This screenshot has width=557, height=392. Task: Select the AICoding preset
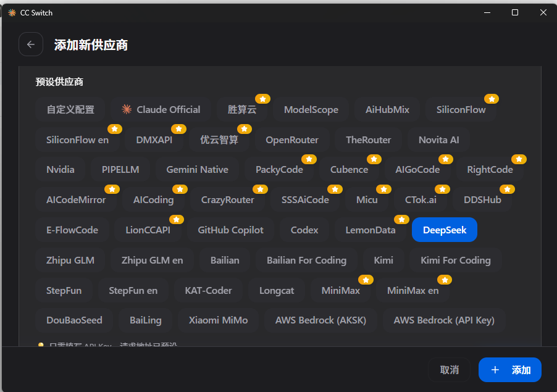(x=154, y=199)
